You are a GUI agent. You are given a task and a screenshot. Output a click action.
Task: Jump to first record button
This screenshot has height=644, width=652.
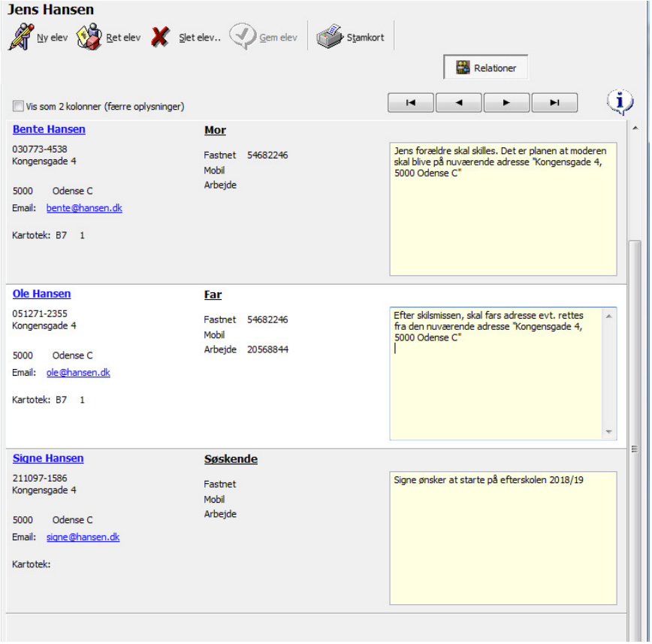click(411, 102)
